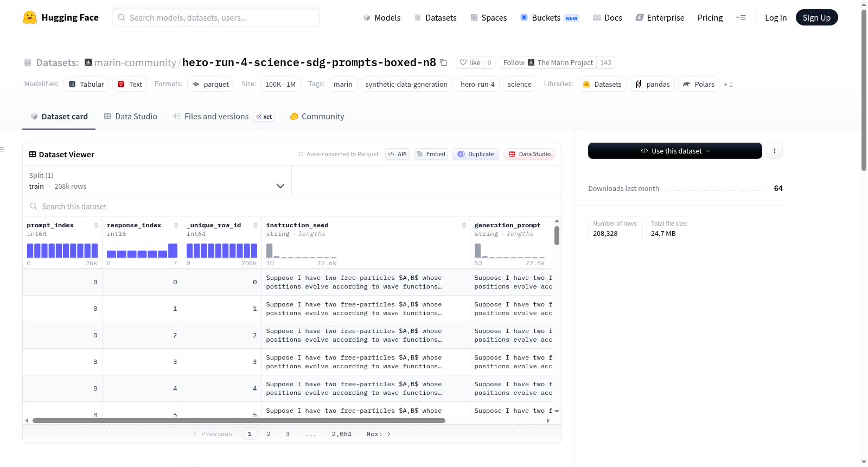The image size is (868, 467).
Task: Click the like count 0
Action: point(489,62)
